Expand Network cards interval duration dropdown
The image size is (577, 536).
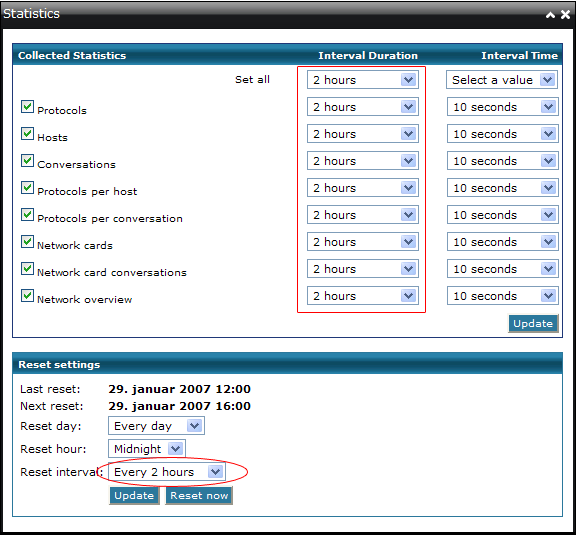pos(363,242)
